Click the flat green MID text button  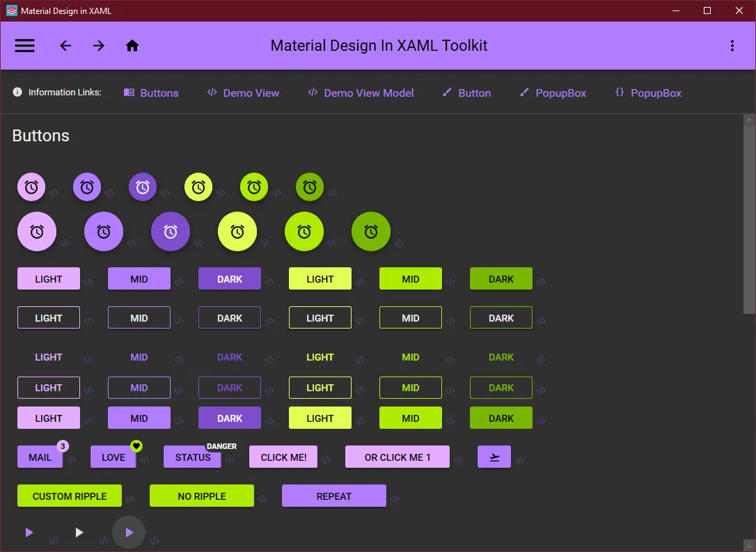[411, 357]
